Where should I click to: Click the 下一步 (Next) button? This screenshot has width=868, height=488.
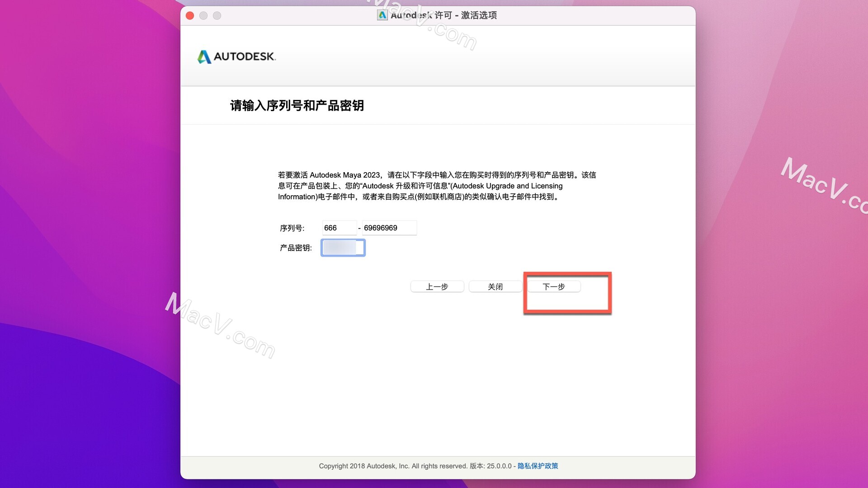[x=554, y=286]
